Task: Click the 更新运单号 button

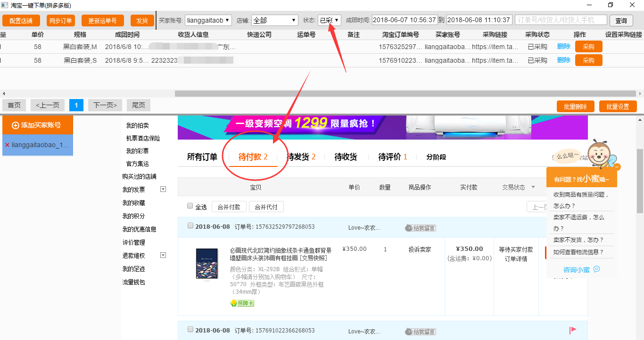Action: [x=103, y=21]
